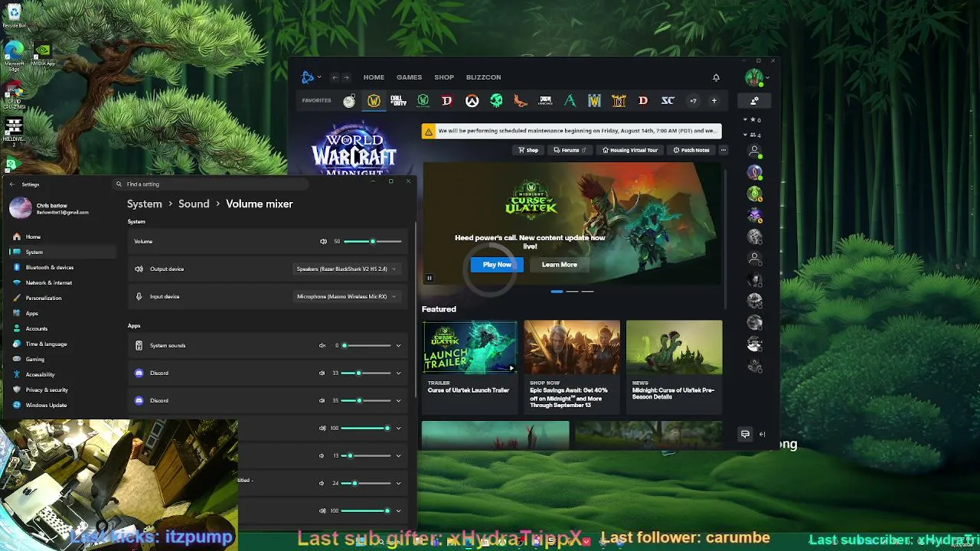This screenshot has height=551, width=980.
Task: Select the StarCraft icon in favorites
Action: point(668,100)
